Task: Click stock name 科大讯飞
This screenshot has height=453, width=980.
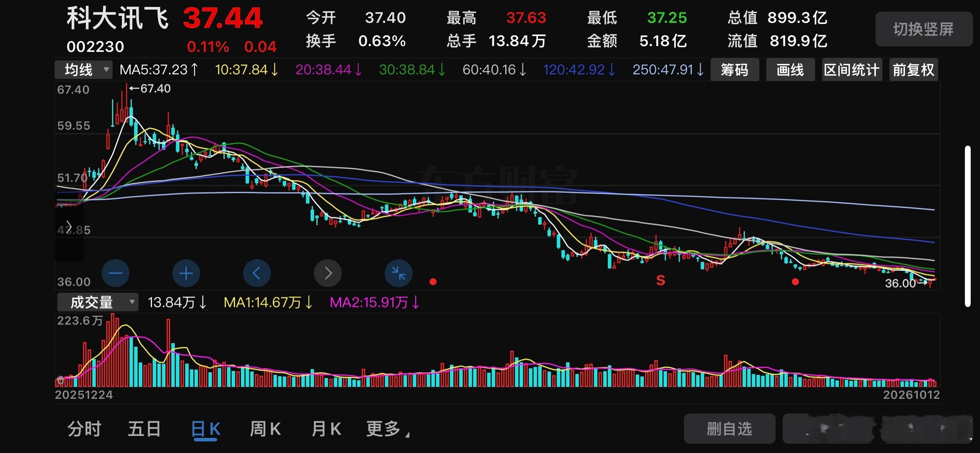Action: tap(118, 19)
